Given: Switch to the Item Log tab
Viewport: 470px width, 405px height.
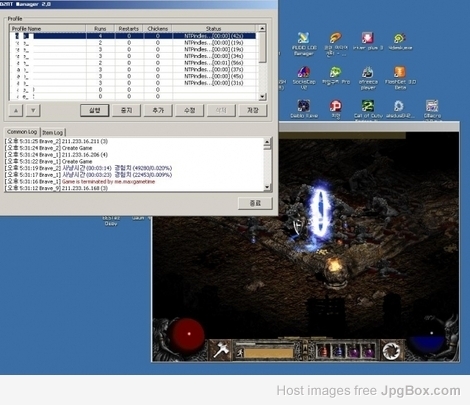Looking at the screenshot, I should pyautogui.click(x=52, y=132).
